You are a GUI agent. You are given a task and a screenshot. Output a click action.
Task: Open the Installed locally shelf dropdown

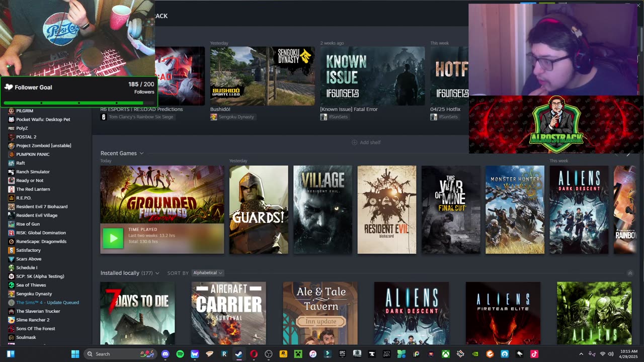click(157, 273)
